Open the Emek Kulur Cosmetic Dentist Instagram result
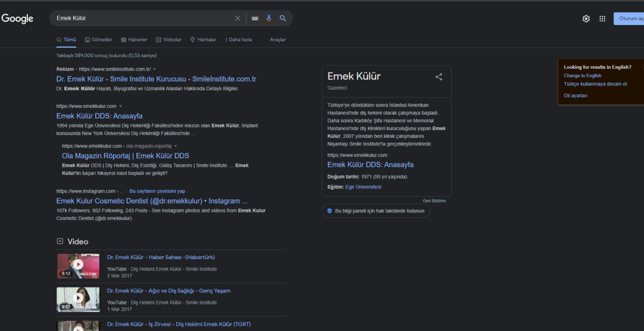The image size is (644, 331). click(x=152, y=201)
